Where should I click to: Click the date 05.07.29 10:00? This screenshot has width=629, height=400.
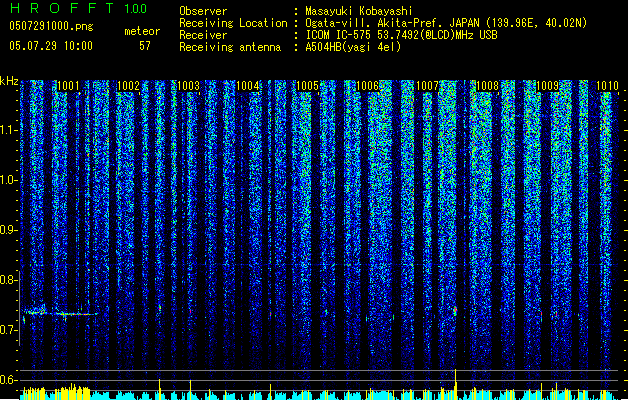tap(51, 46)
